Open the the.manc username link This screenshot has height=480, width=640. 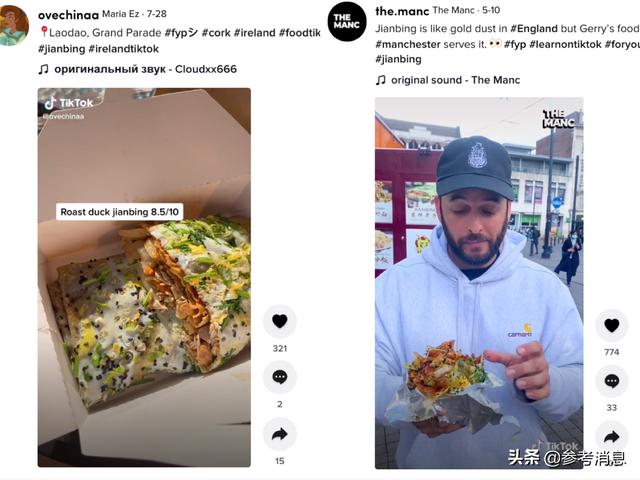402,11
